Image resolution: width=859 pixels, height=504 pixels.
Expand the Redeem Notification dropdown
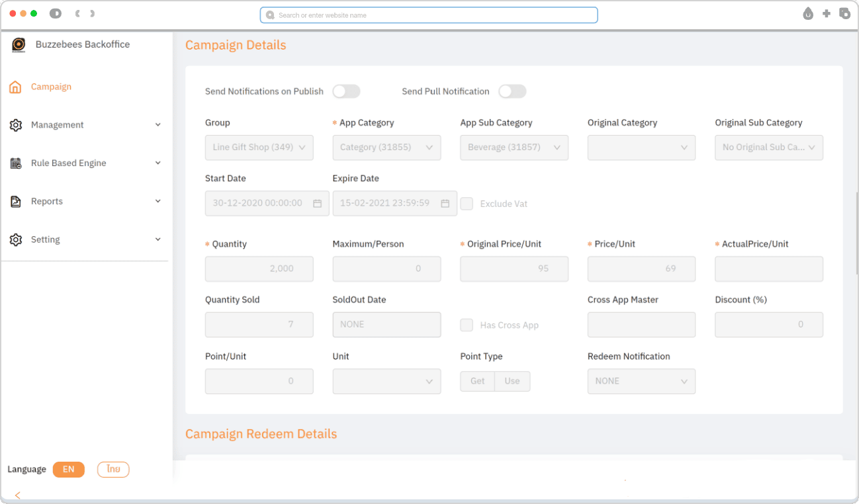tap(641, 381)
